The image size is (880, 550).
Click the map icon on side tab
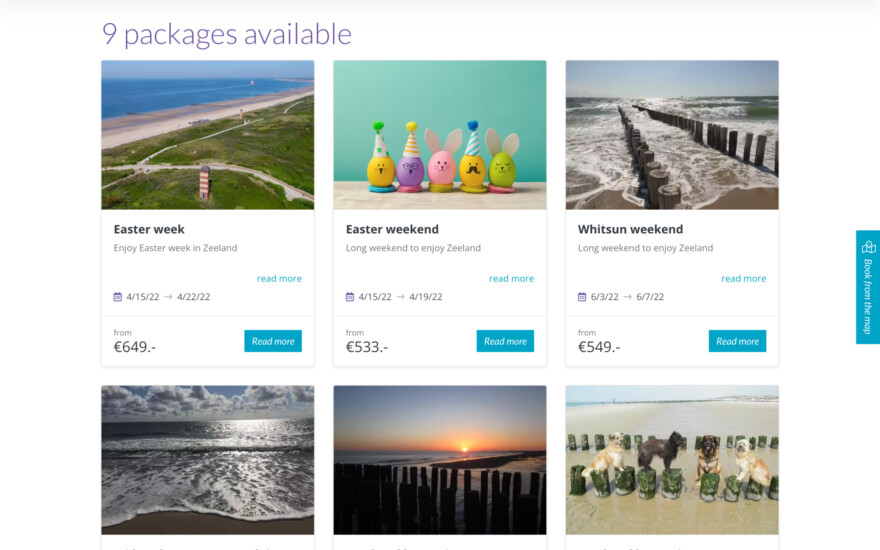868,247
